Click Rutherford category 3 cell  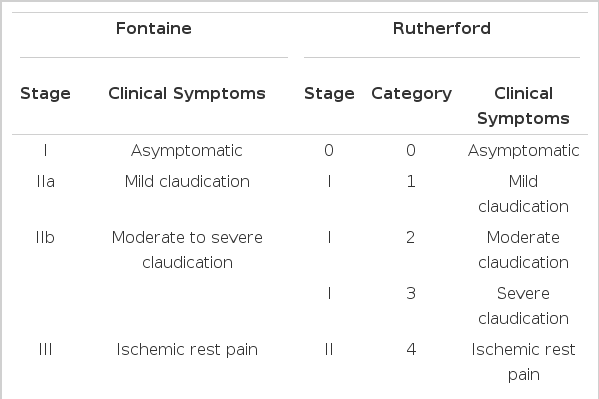pyautogui.click(x=411, y=294)
